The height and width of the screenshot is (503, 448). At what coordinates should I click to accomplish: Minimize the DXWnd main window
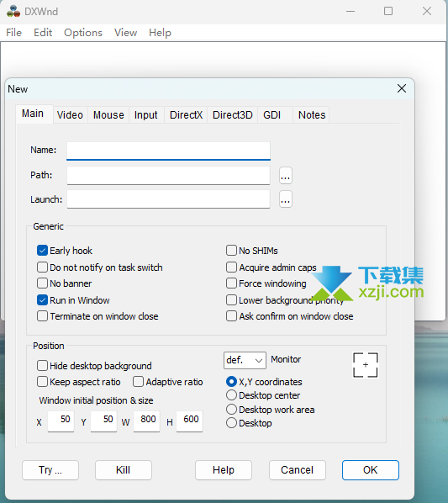[350, 12]
